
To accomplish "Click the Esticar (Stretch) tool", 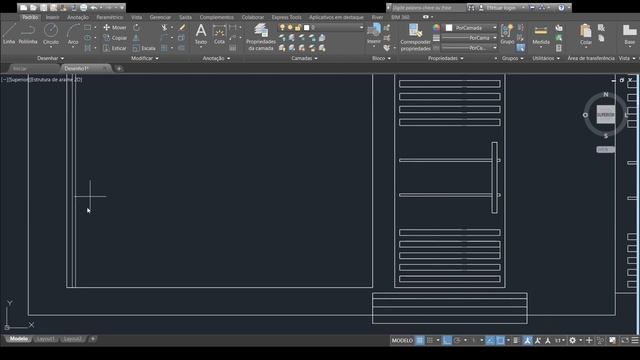I will 115,48.
